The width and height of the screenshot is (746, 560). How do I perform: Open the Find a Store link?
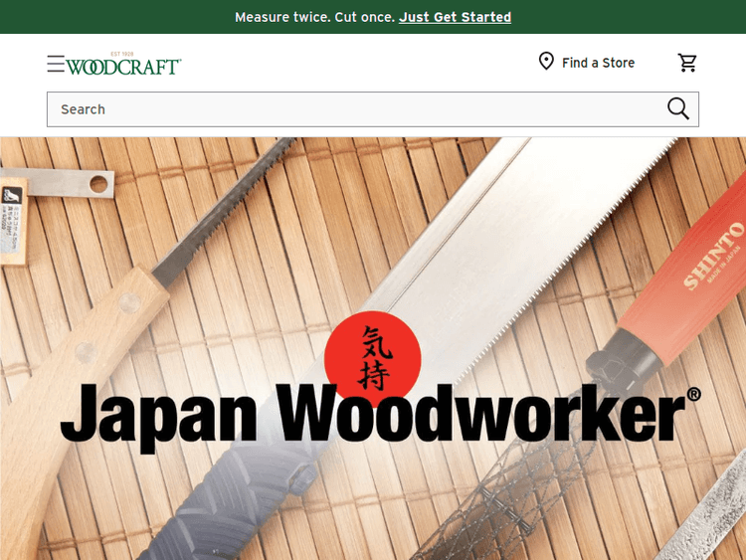[x=598, y=63]
